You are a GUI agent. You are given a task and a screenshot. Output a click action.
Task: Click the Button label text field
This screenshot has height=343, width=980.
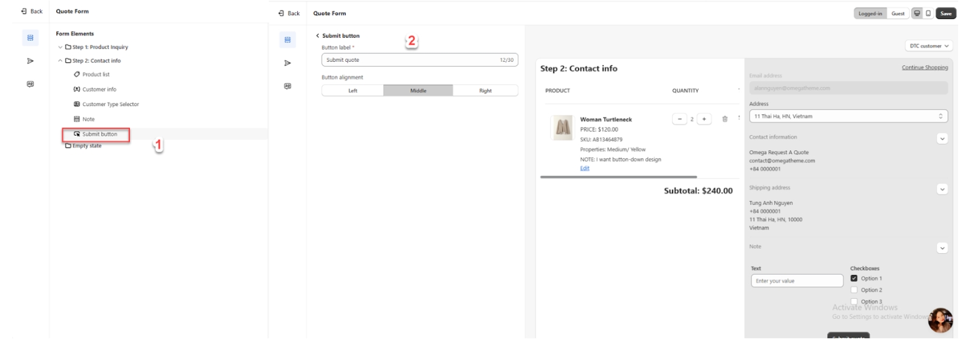tap(411, 60)
